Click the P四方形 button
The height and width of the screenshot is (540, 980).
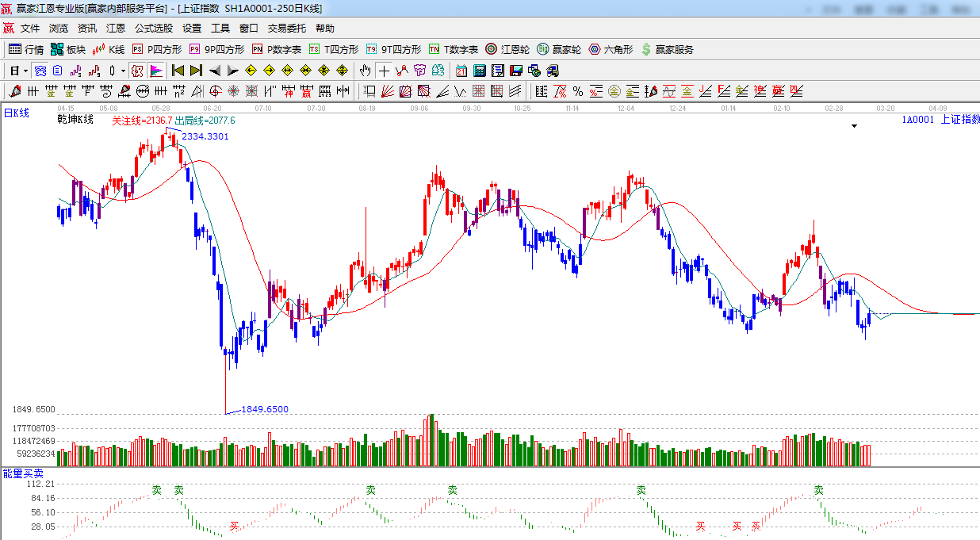[x=157, y=49]
